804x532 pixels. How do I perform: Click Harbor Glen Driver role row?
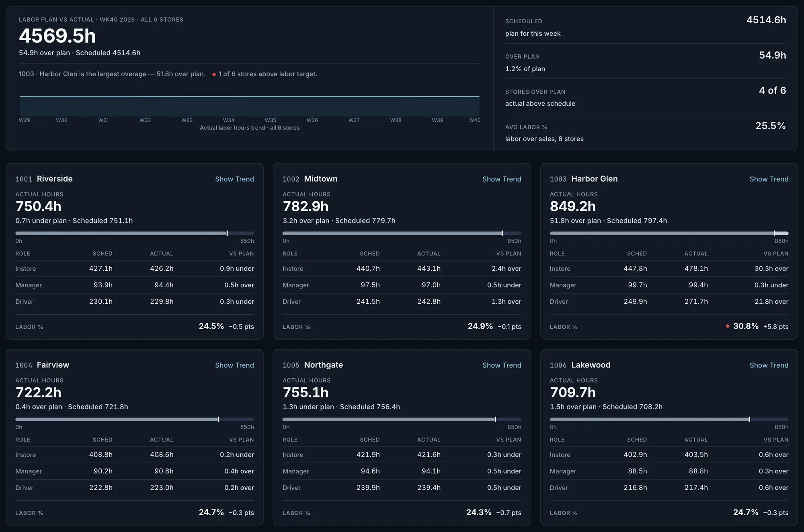tap(669, 302)
